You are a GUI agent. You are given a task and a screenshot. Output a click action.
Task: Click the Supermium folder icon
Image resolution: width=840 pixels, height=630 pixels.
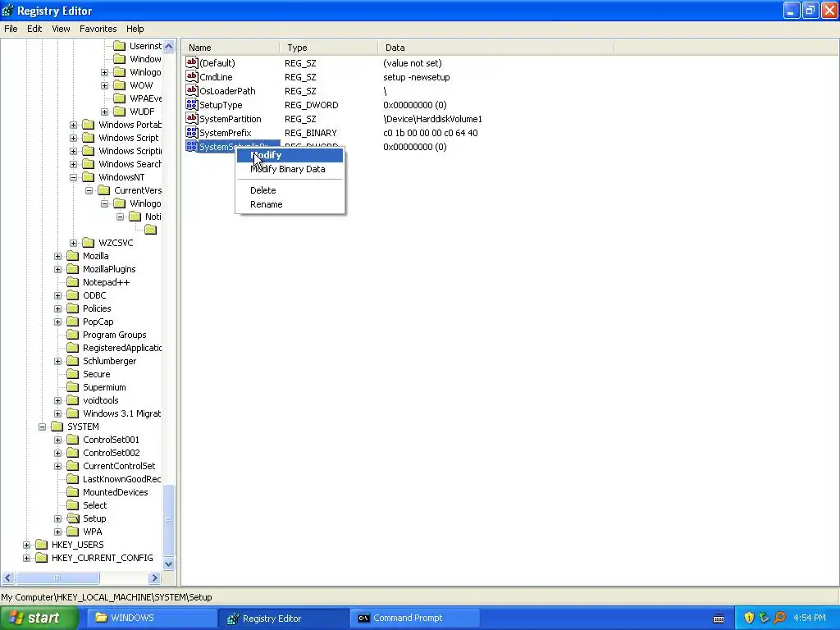click(72, 387)
